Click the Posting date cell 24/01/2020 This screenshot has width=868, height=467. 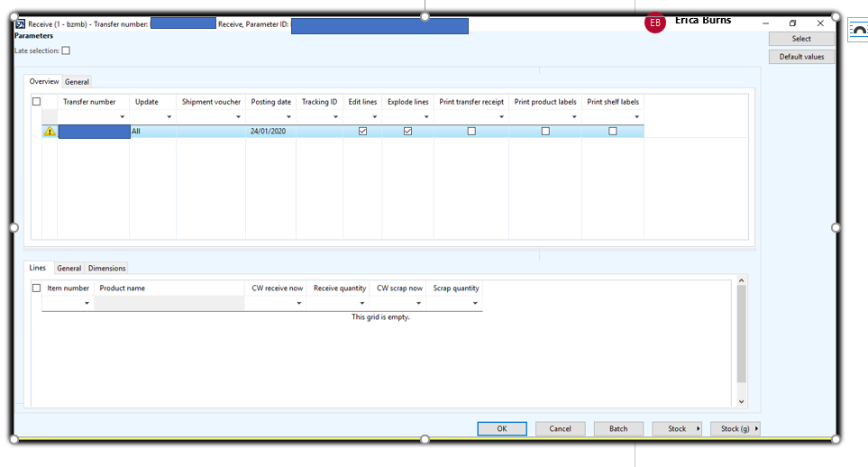click(270, 132)
